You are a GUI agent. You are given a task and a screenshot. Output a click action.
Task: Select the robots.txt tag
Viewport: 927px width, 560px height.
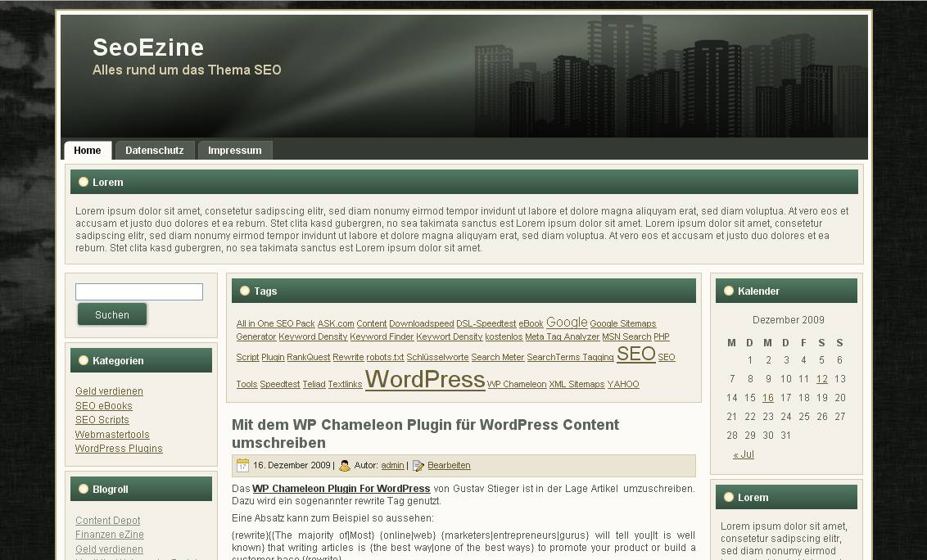coord(385,357)
